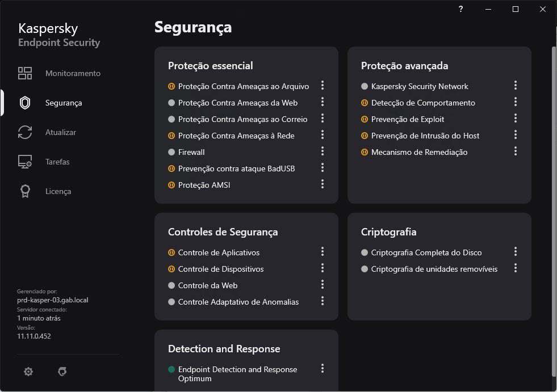Click Endpoint Detection and Response status dot
The image size is (557, 392).
click(x=171, y=369)
